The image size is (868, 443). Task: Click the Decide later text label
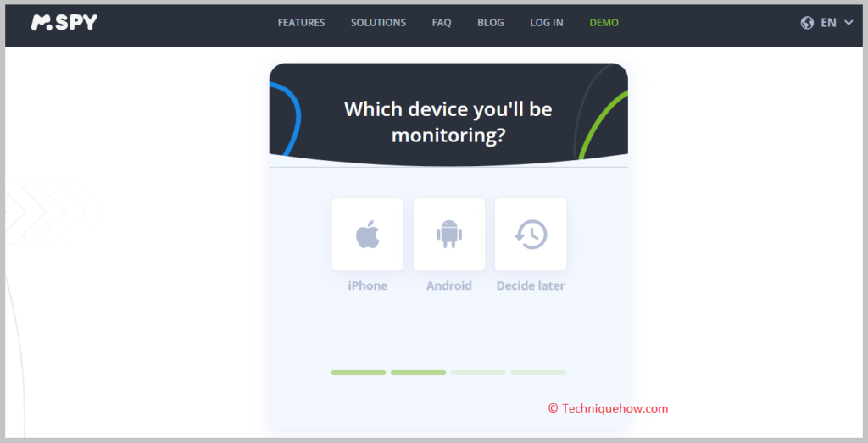pos(531,286)
